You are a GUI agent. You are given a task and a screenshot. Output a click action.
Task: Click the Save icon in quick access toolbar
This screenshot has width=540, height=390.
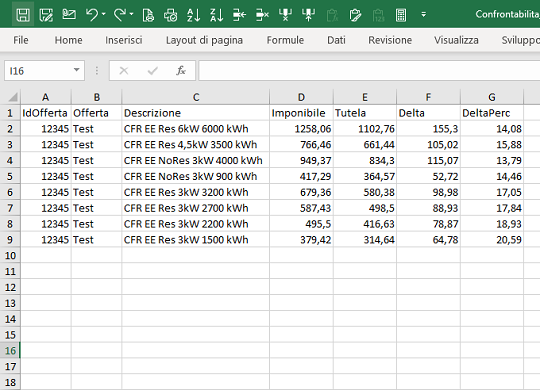pyautogui.click(x=23, y=15)
